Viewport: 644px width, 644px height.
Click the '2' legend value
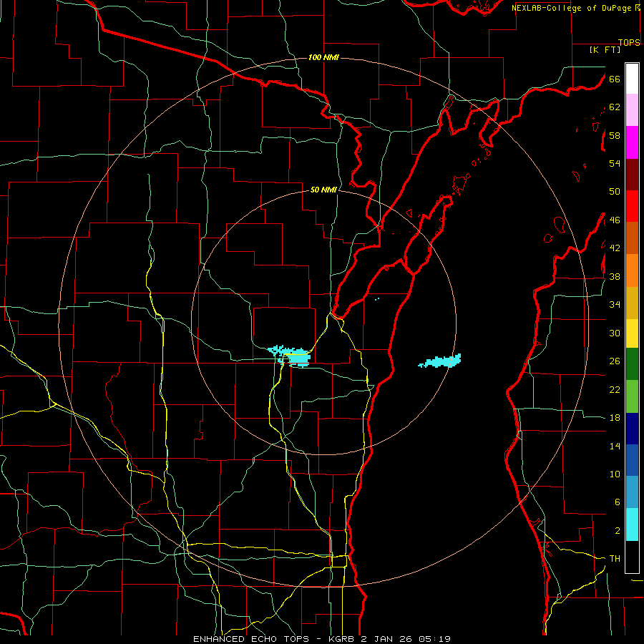tap(617, 531)
